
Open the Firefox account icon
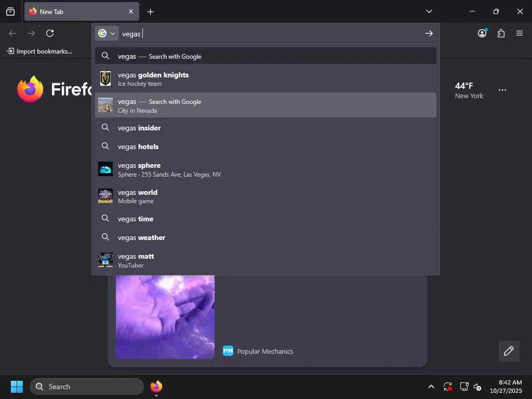(x=482, y=33)
